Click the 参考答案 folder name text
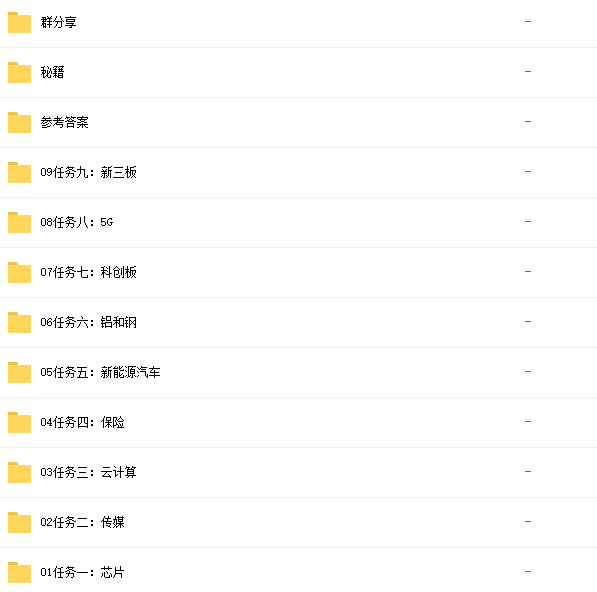Screen dimensions: 597x592 (64, 122)
